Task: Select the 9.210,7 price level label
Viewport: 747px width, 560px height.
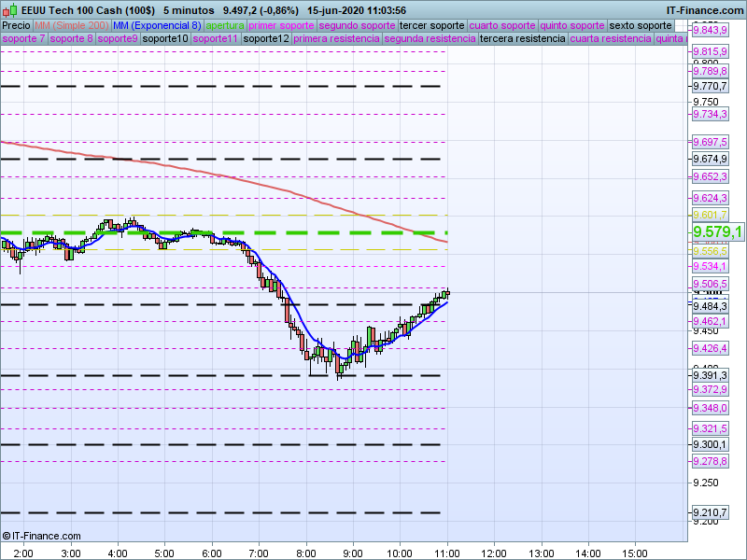Action: [710, 513]
